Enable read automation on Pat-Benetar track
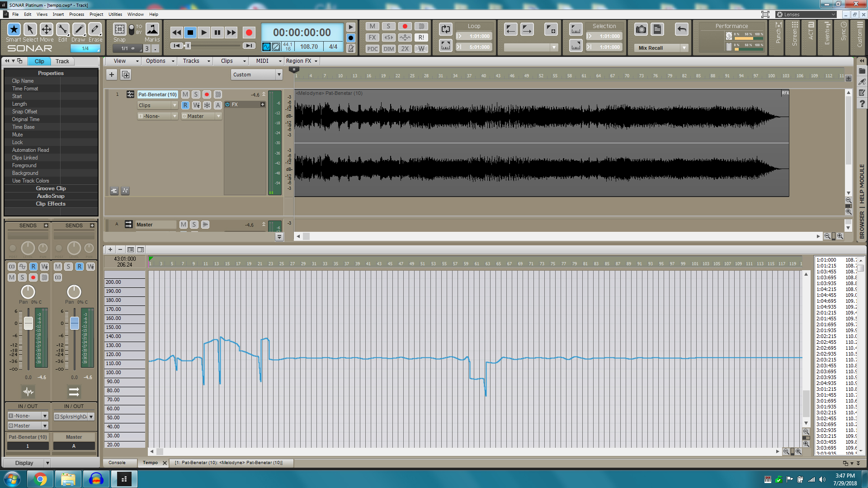 pos(185,105)
